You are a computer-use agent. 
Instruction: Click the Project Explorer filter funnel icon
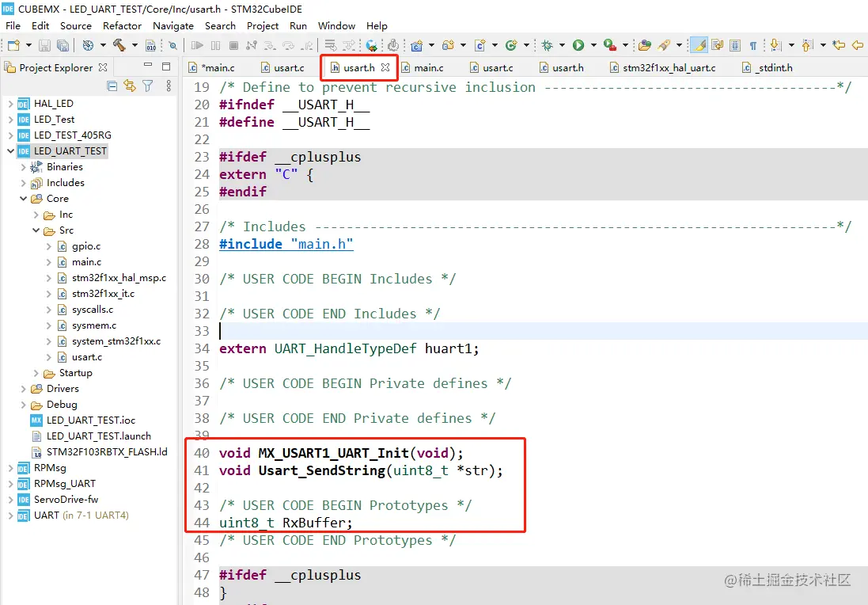148,86
